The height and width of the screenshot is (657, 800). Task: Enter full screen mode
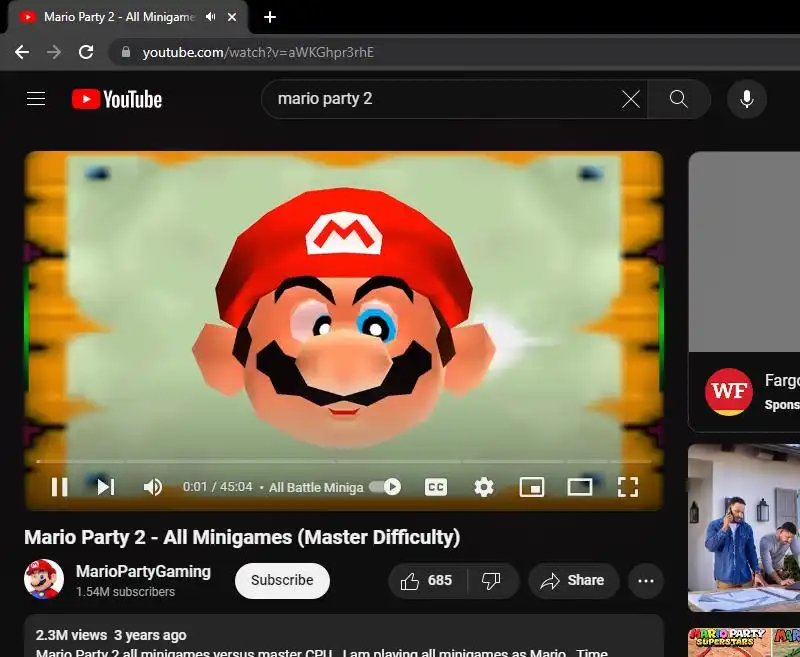pyautogui.click(x=628, y=487)
